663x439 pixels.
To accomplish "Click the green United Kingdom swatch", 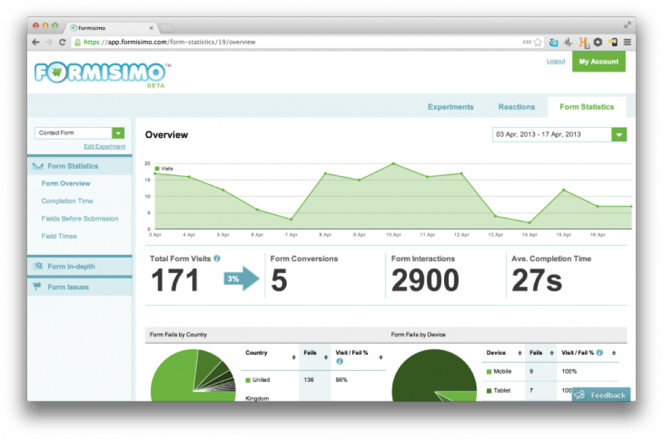I will click(248, 380).
